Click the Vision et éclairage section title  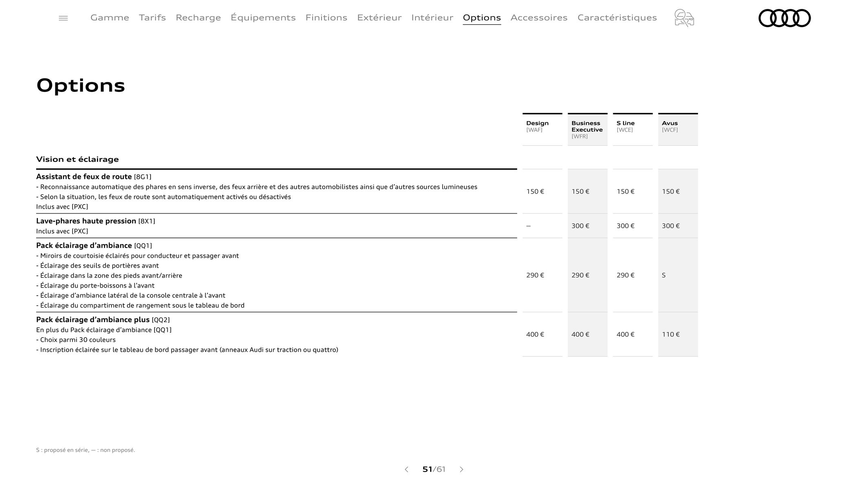(x=77, y=159)
